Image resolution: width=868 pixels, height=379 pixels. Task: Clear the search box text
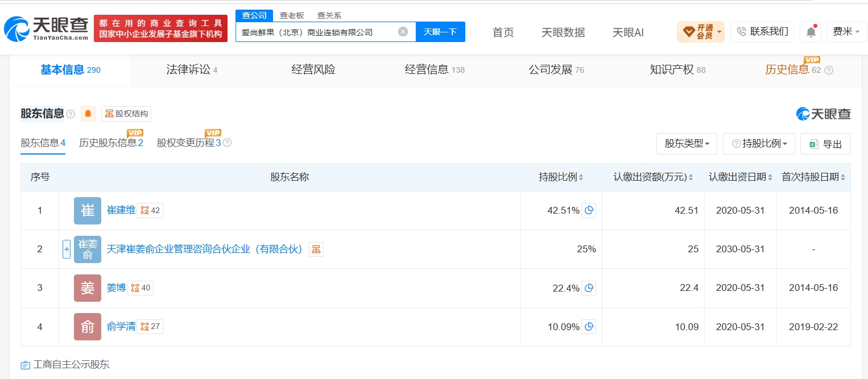coord(403,32)
